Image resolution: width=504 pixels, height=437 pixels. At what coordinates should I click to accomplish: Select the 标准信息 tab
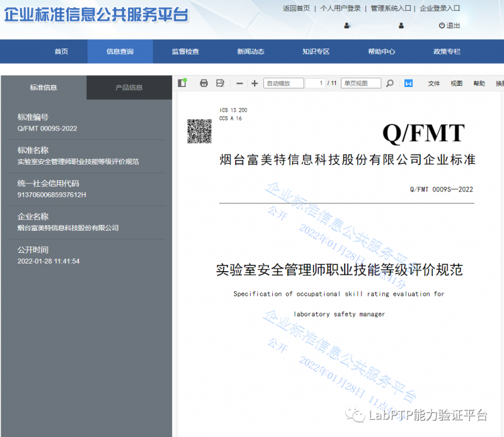43,88
